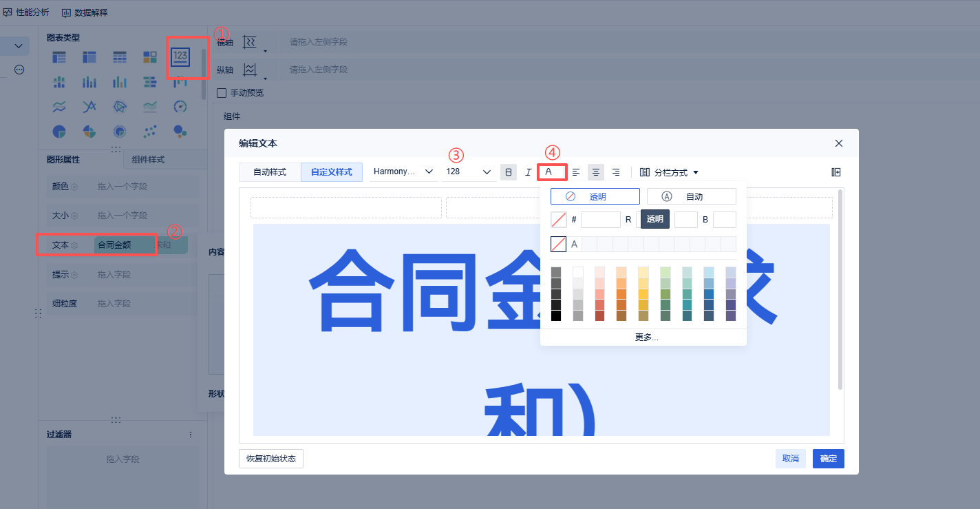
Task: Select the gauge dashboard chart icon
Action: (x=180, y=106)
